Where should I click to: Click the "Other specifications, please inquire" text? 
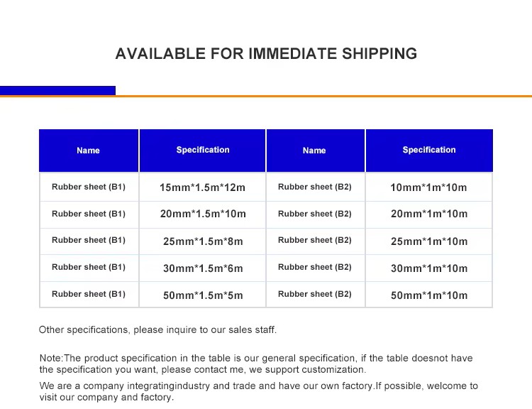(157, 329)
